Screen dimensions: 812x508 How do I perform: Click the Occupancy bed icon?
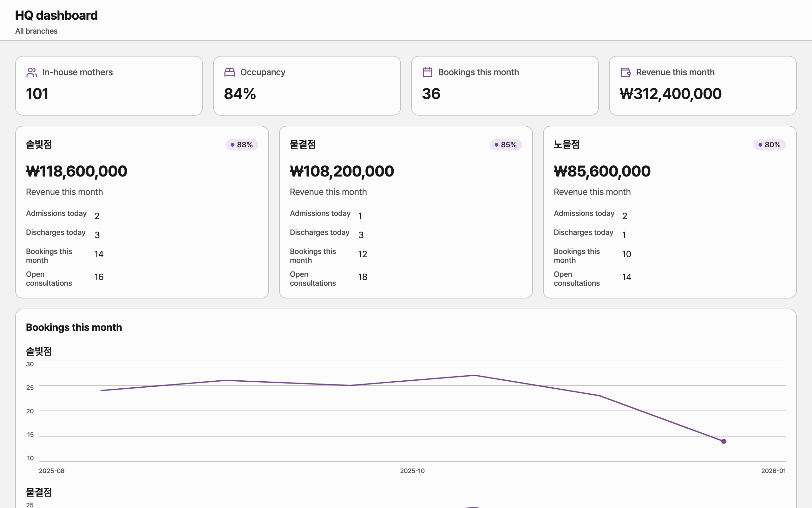(230, 72)
